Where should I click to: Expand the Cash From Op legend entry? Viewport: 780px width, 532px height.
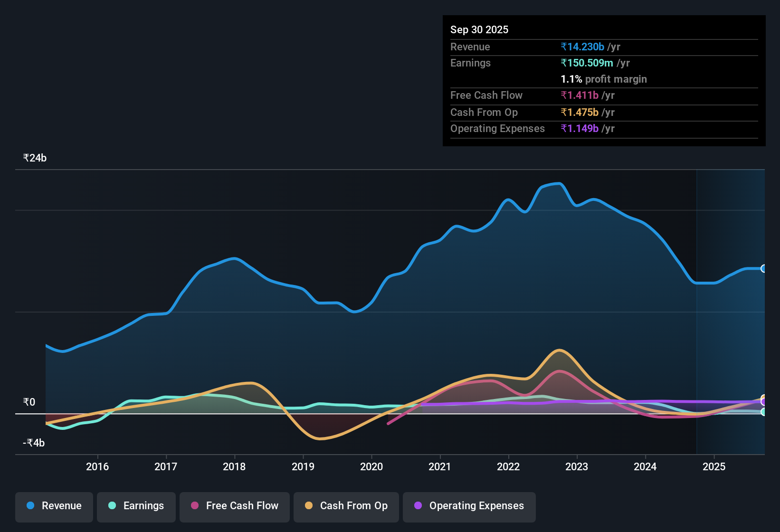tap(346, 506)
